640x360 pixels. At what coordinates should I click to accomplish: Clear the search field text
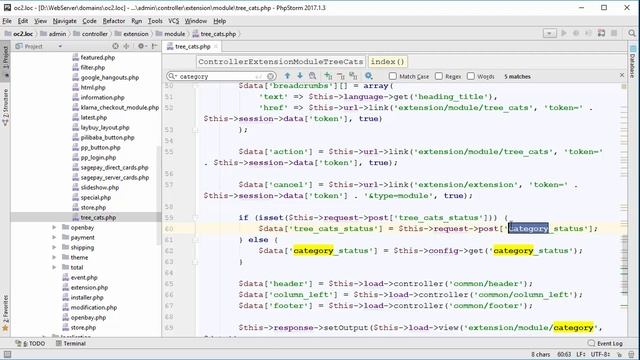[271, 76]
